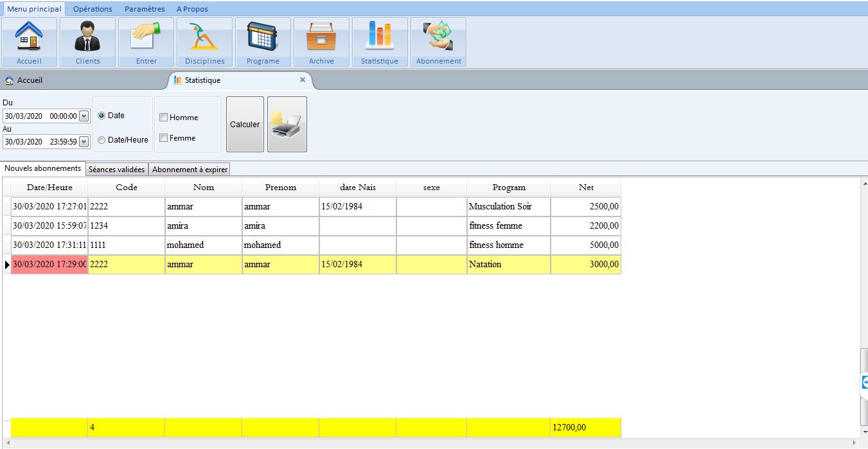Switch to Abonnement à expirer tab
The width and height of the screenshot is (868, 449).
pos(190,170)
